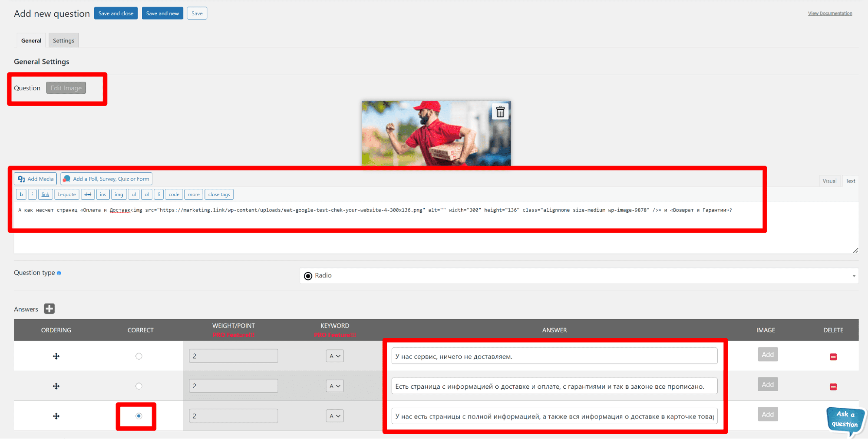Expand the third answer's keyword dropdown

(334, 416)
